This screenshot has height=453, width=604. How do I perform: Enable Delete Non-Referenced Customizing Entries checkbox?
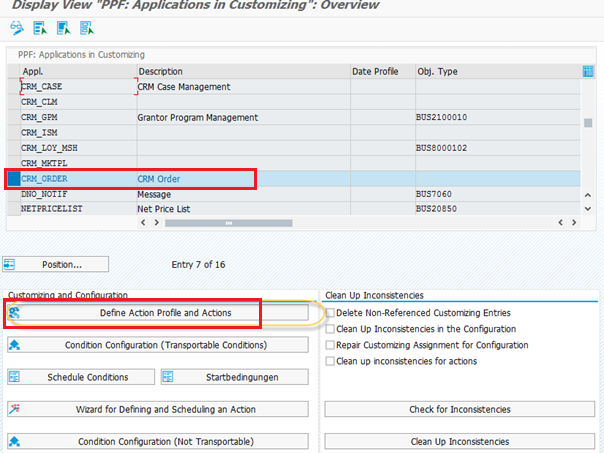pos(330,313)
